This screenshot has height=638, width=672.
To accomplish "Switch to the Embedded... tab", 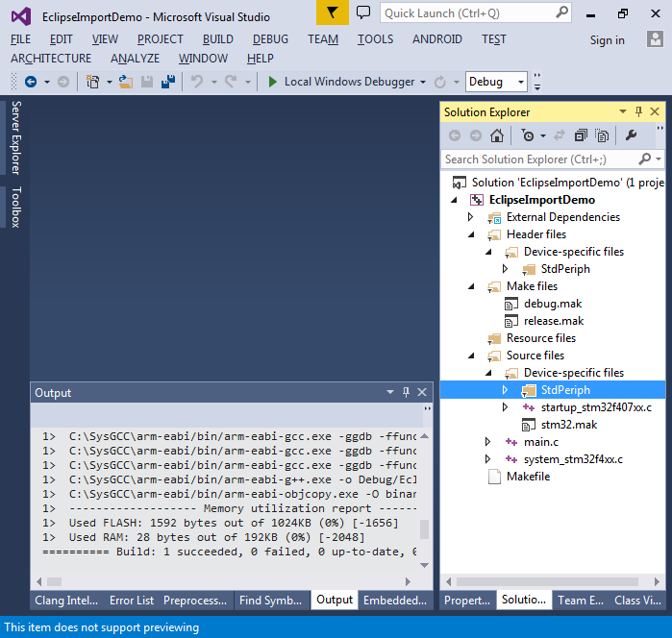I will pos(395,601).
